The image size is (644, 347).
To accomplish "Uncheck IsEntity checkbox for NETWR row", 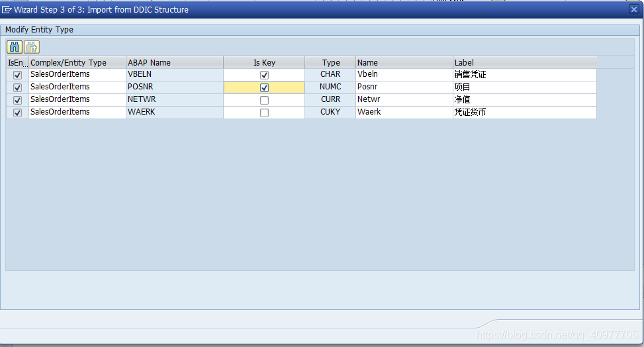I will [17, 100].
